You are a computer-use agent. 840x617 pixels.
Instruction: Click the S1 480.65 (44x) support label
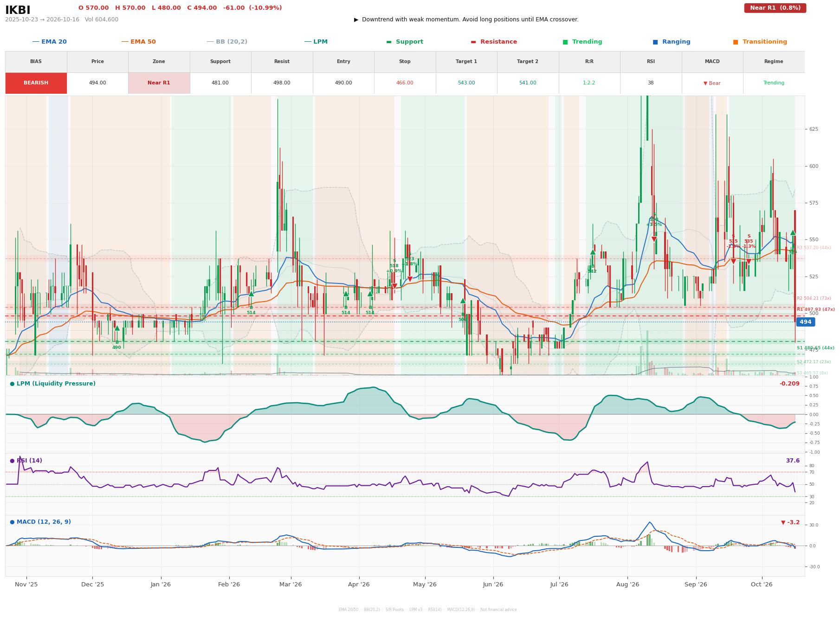pos(815,348)
